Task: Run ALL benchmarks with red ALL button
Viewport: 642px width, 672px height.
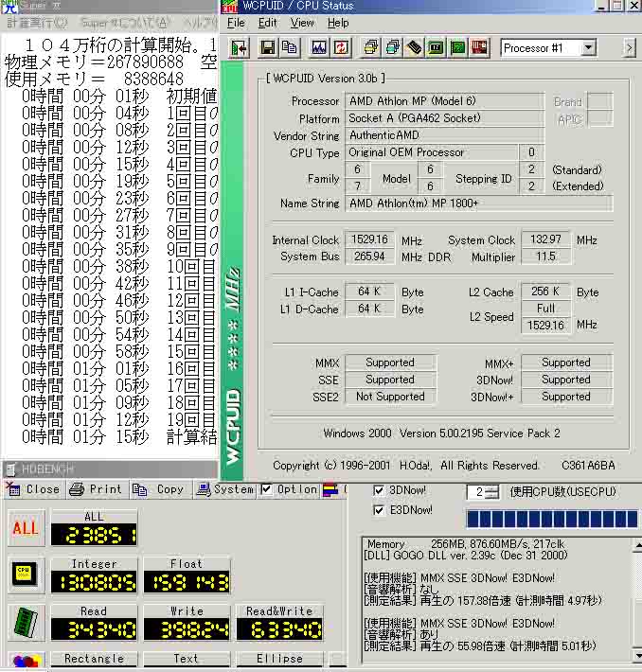Action: coord(26,528)
